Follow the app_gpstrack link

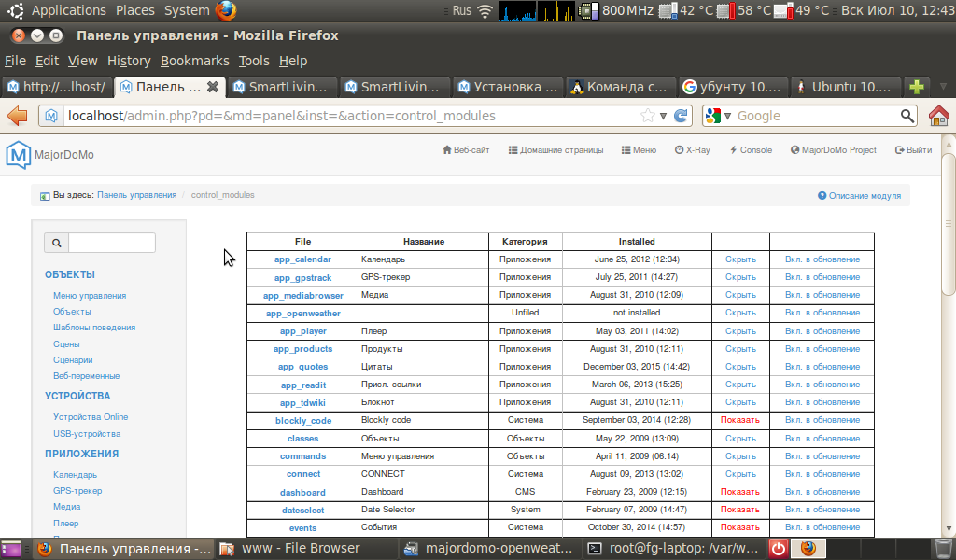coord(302,277)
